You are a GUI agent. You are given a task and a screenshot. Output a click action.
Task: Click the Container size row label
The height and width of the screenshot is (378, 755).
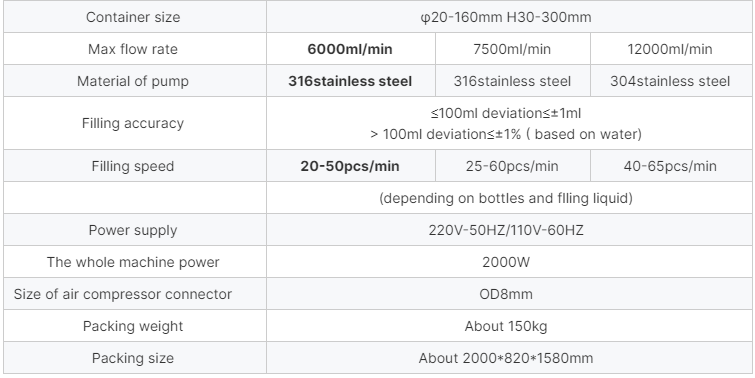coord(133,17)
